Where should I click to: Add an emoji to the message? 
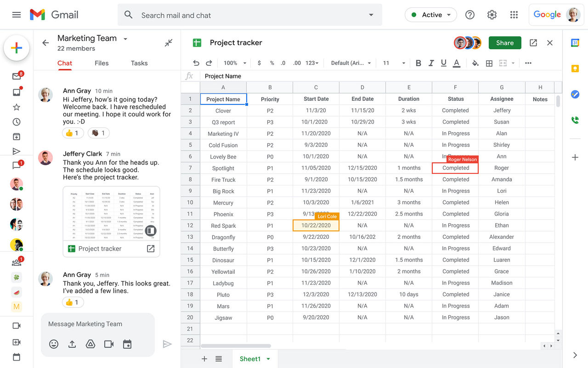click(x=54, y=344)
